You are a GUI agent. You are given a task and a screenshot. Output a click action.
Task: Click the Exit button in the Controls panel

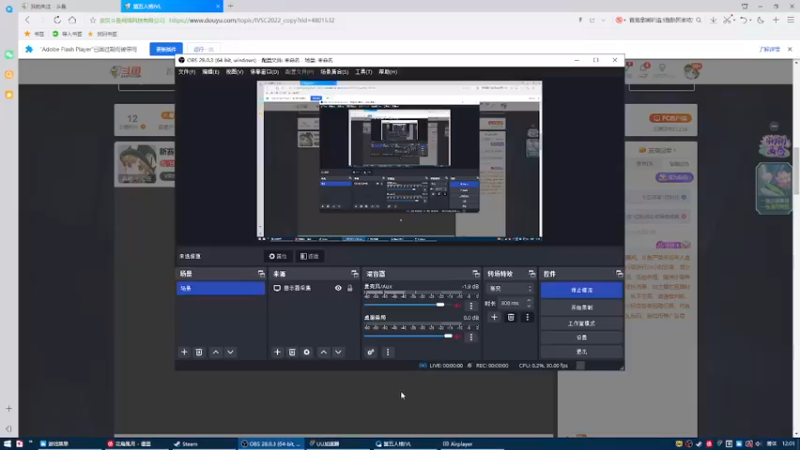coord(582,352)
